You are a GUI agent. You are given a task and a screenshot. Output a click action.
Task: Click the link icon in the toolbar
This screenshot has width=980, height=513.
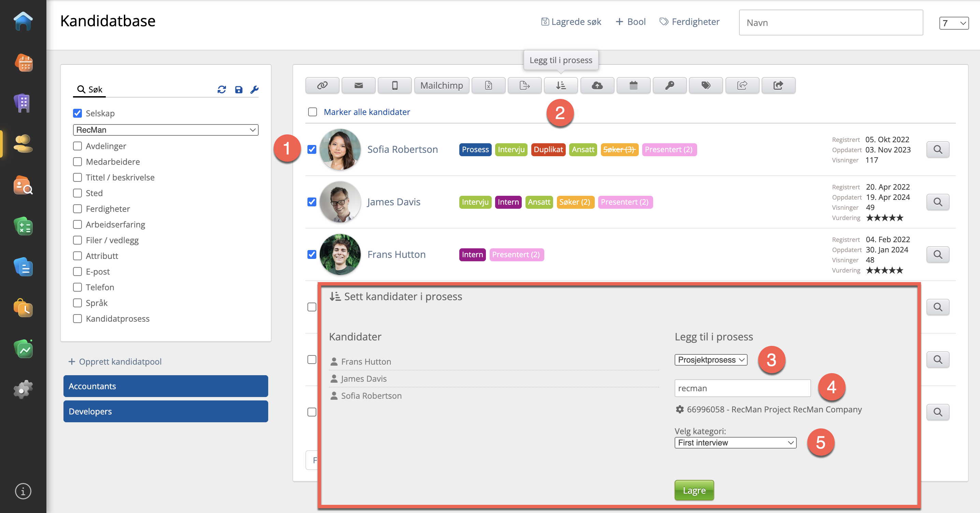(x=322, y=85)
